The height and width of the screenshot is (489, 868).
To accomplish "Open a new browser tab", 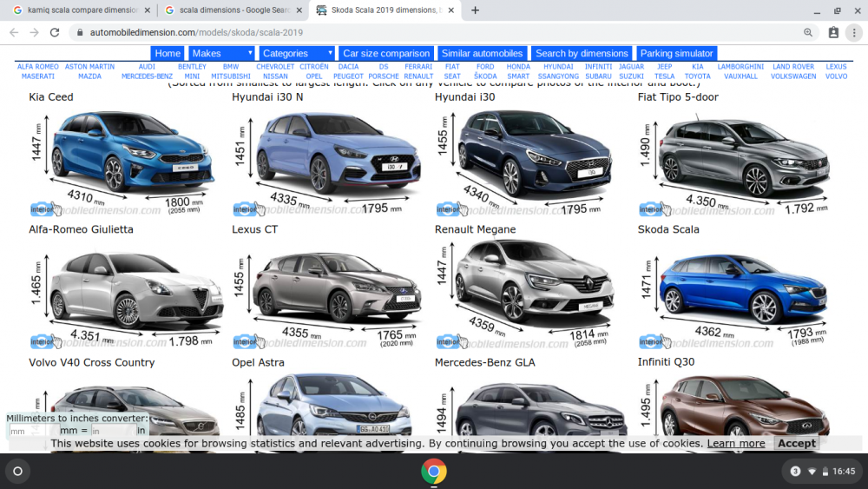I will 475,10.
